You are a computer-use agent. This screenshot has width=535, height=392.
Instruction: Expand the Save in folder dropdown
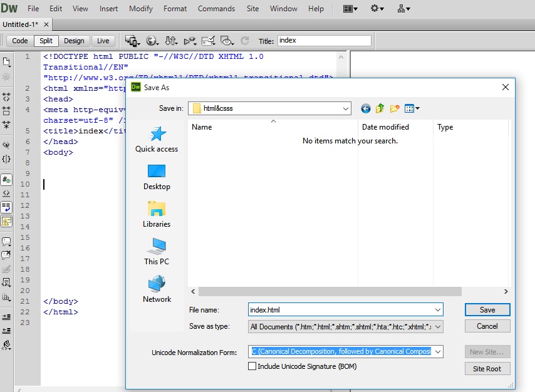(346, 108)
